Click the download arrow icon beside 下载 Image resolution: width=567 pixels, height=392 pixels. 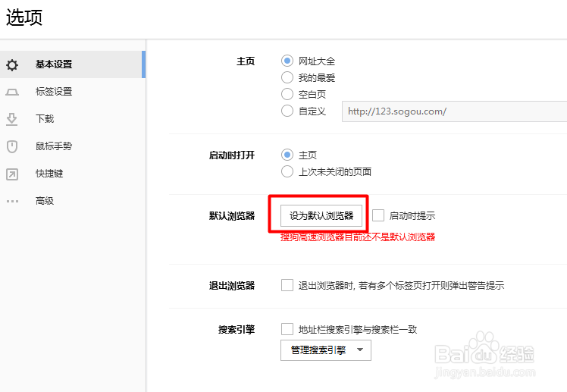[x=12, y=119]
